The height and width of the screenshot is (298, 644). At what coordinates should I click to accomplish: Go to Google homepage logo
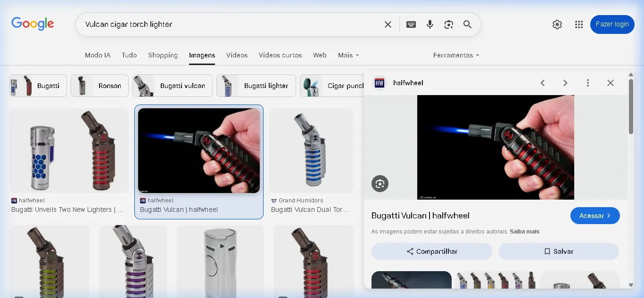[33, 24]
